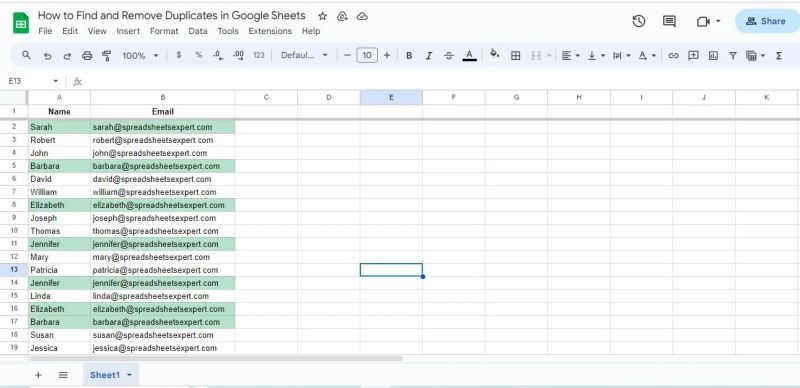Screen dimensions: 800x388
Task: Click the horizontal scrollbar
Action: point(216,358)
